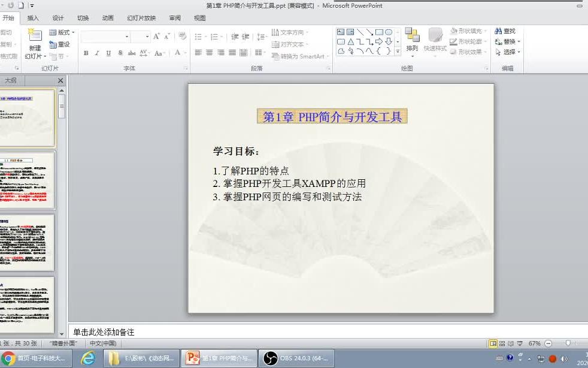Select the italic formatting icon
The image size is (588, 368).
click(x=96, y=53)
